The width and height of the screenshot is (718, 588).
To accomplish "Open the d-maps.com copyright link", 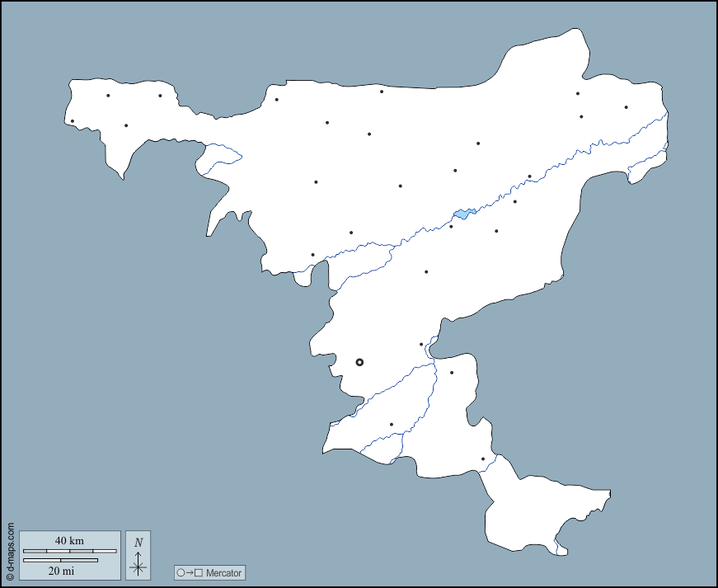I will click(10, 550).
